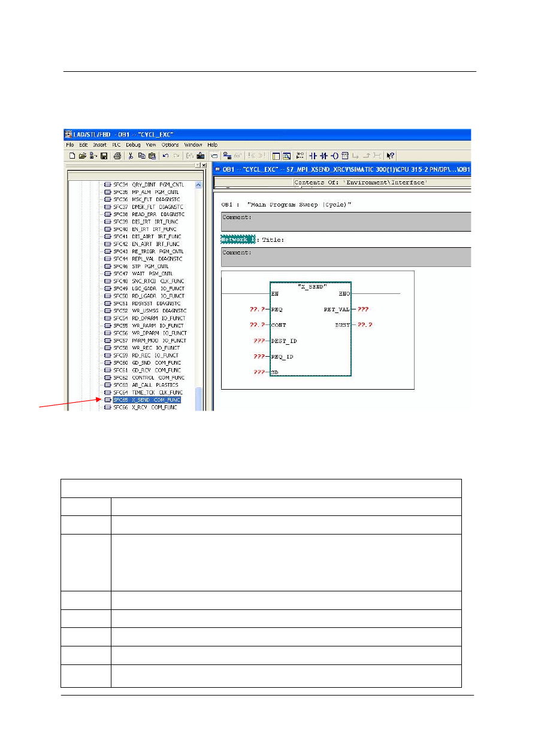Insert a normally open contact
The width and height of the screenshot is (535, 756).
[314, 156]
